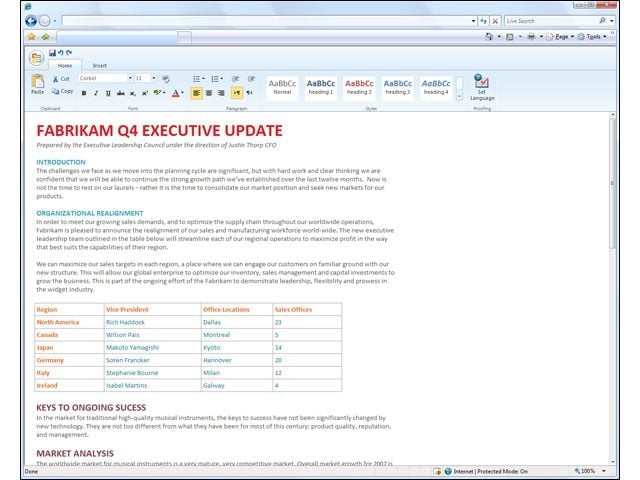640x480 pixels.
Task: Clear formatting with the eraser icon
Action: point(165,78)
